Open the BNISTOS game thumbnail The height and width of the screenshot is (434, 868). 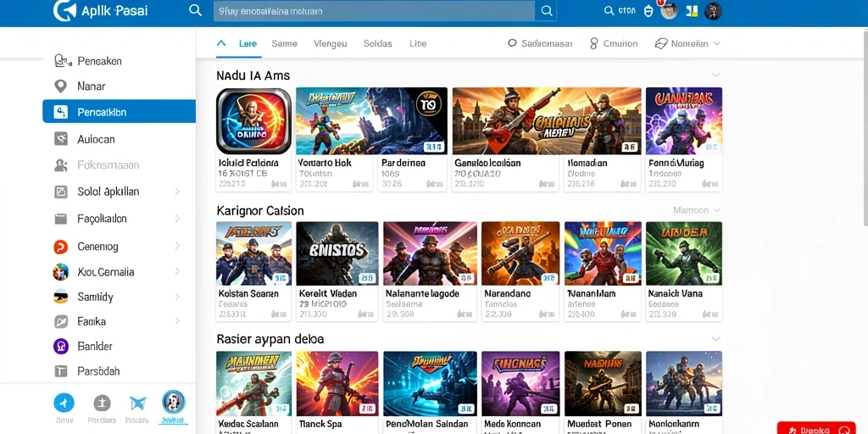click(337, 253)
